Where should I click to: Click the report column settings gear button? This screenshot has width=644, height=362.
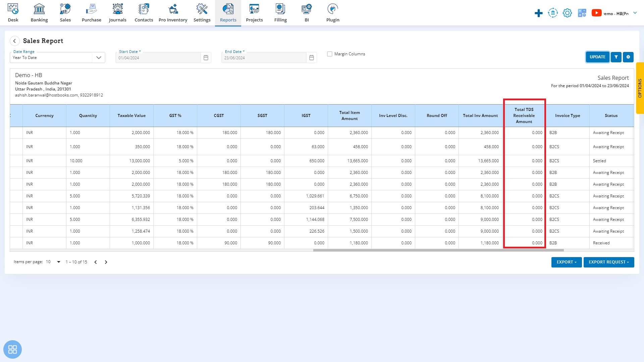tap(628, 57)
